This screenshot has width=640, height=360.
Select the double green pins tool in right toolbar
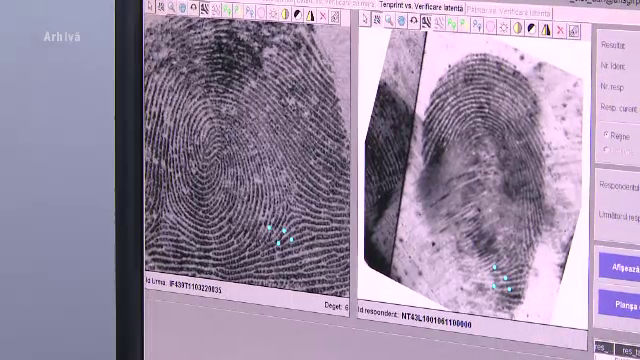[x=451, y=24]
